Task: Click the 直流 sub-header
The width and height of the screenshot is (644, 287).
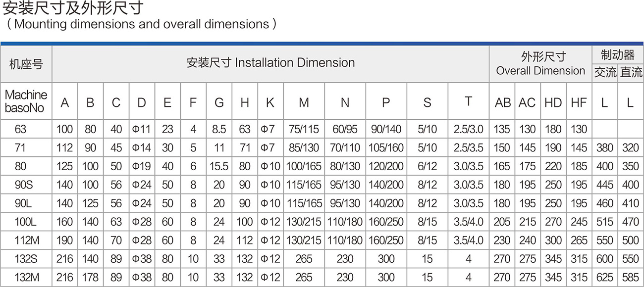Action: [631, 72]
